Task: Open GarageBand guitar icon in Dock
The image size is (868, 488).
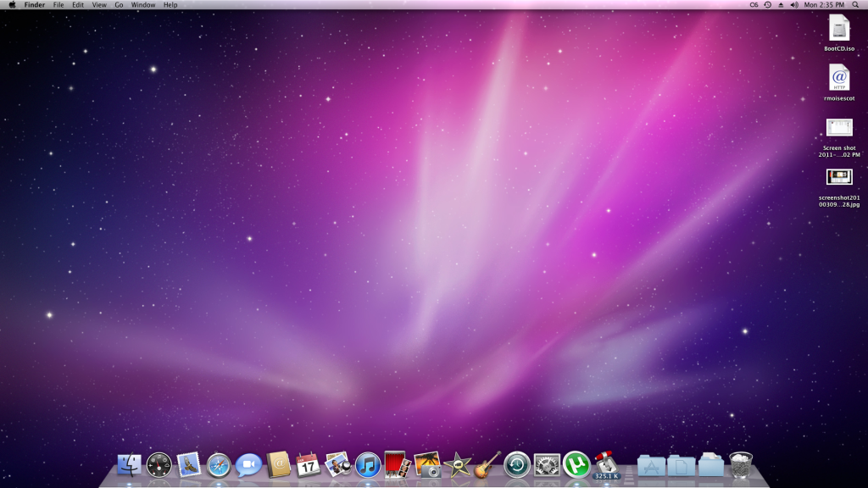Action: 487,465
